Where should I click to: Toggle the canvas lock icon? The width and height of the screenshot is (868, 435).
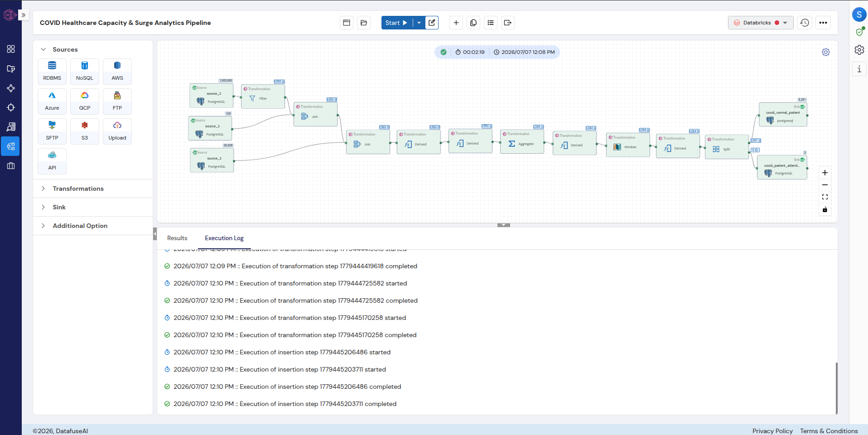(825, 209)
